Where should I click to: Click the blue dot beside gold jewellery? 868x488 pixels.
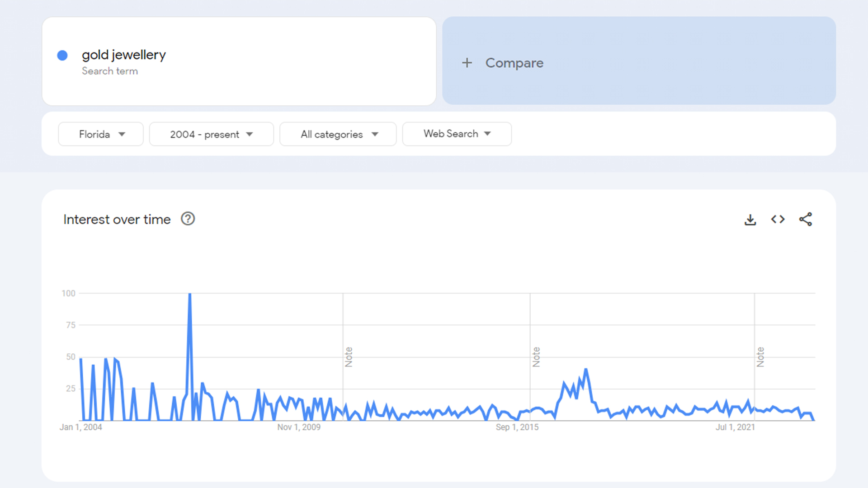coord(62,56)
